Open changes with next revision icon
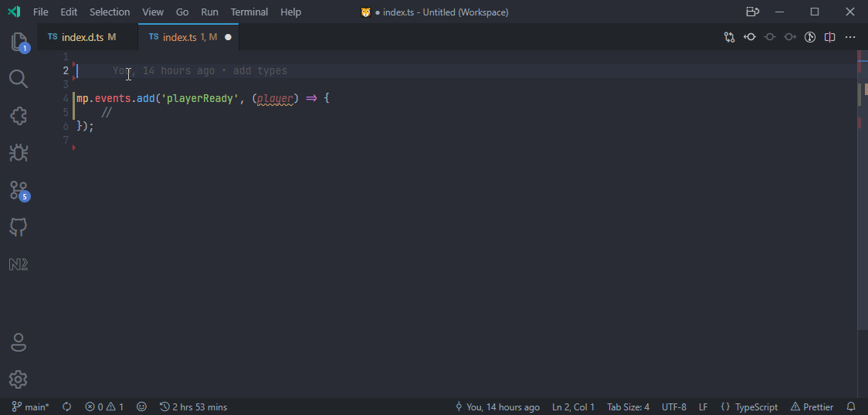The image size is (868, 415). tap(790, 37)
